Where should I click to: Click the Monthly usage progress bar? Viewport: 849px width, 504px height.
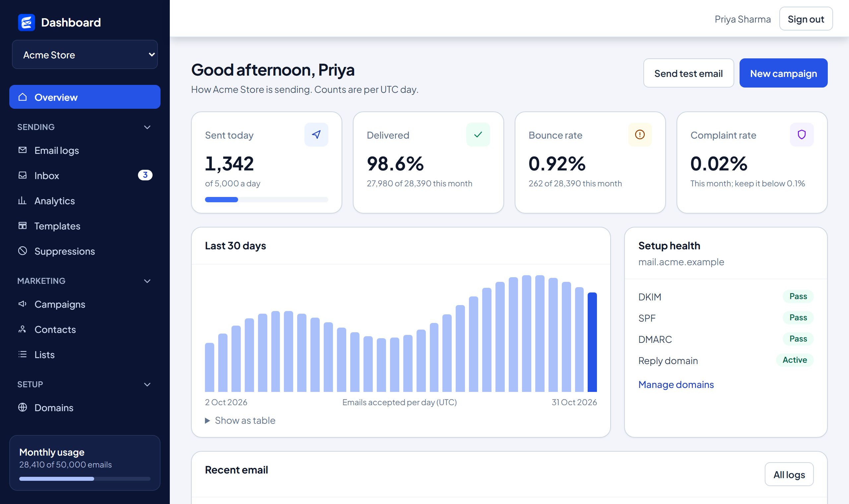coord(85,478)
